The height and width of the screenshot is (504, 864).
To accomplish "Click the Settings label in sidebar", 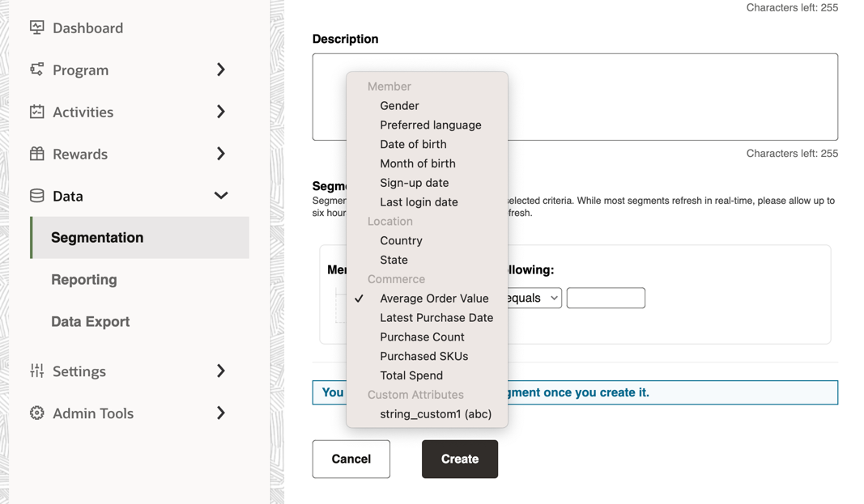I will (79, 371).
